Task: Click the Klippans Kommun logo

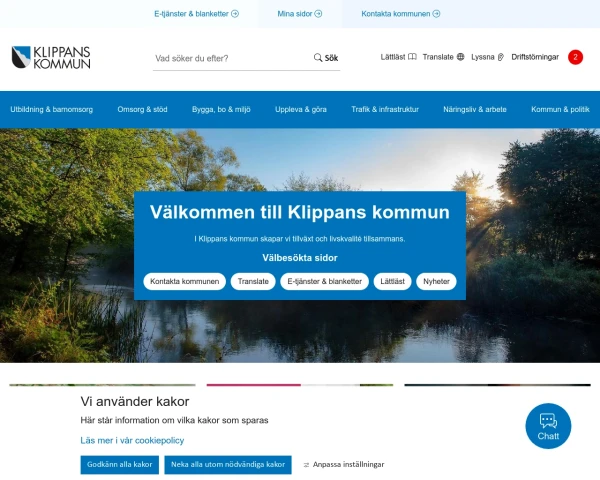Action: (x=51, y=57)
